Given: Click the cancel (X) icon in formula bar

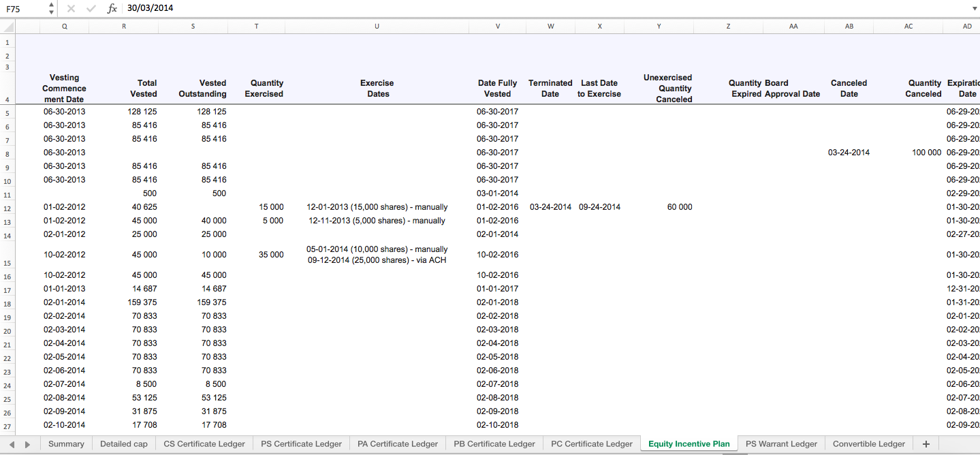Looking at the screenshot, I should 71,8.
